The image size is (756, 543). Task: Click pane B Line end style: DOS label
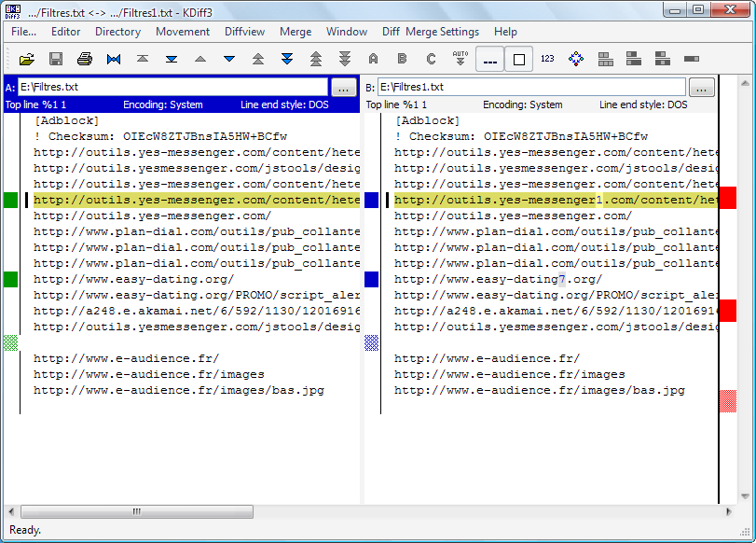coord(643,104)
